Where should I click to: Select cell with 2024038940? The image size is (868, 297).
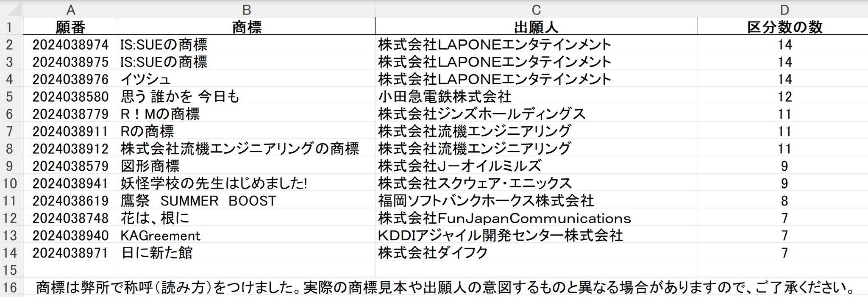point(71,236)
